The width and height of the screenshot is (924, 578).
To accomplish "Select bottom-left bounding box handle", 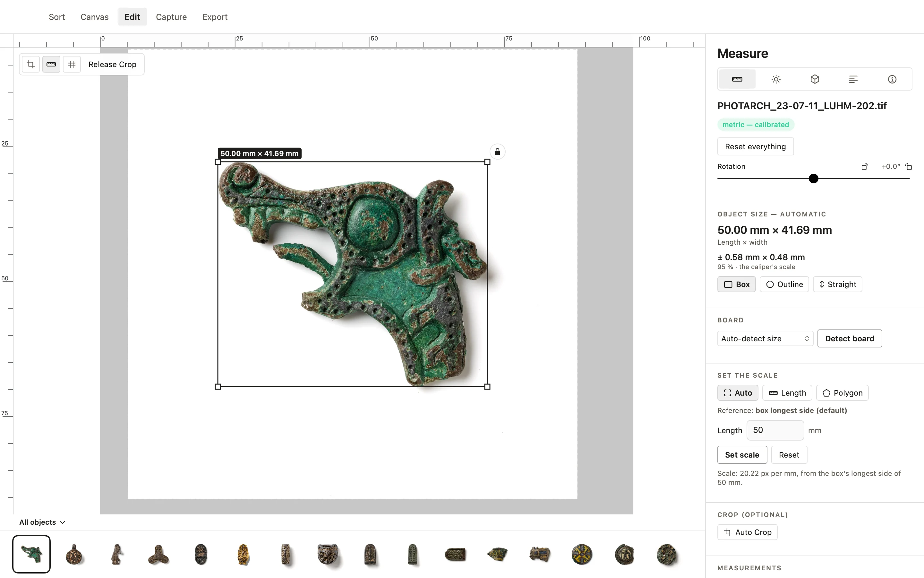I will coord(218,387).
